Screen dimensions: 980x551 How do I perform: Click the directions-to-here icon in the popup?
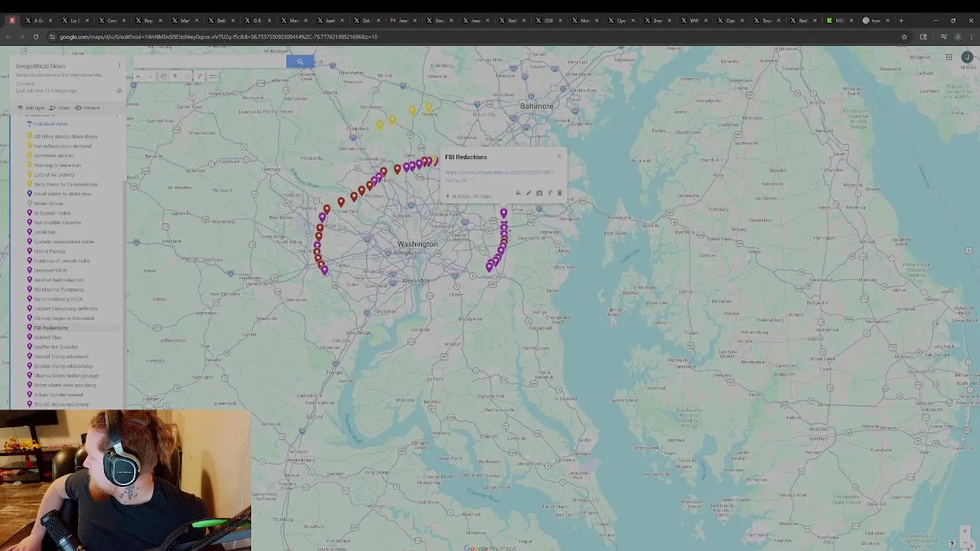(550, 193)
